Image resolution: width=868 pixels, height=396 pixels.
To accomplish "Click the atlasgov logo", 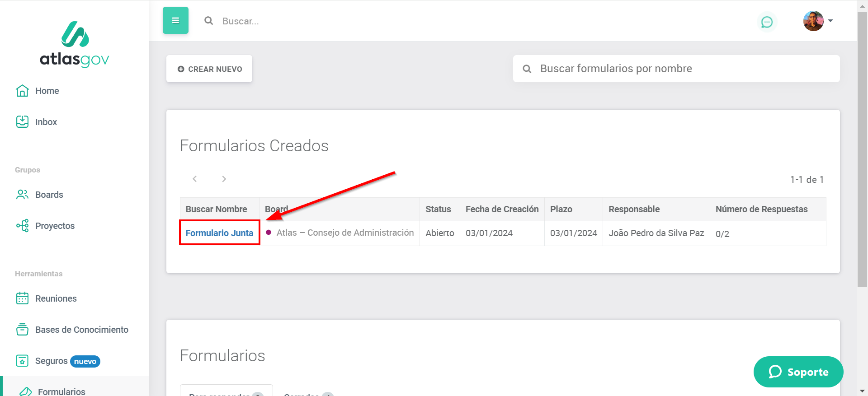I will point(75,44).
